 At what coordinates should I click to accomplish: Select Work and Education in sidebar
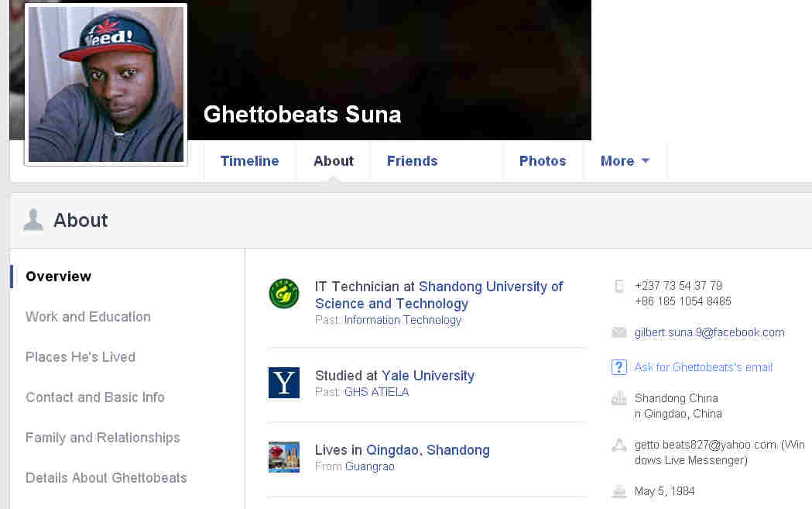[x=87, y=317]
